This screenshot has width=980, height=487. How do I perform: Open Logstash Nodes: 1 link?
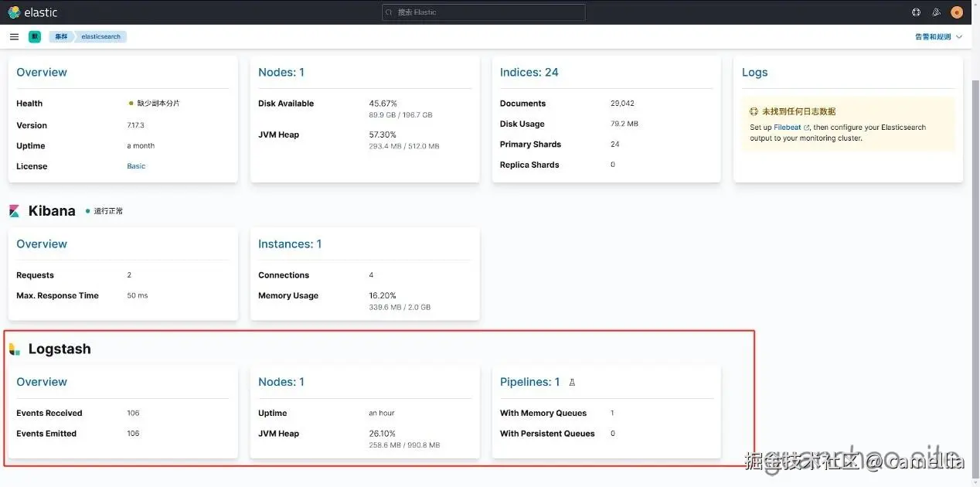click(281, 382)
